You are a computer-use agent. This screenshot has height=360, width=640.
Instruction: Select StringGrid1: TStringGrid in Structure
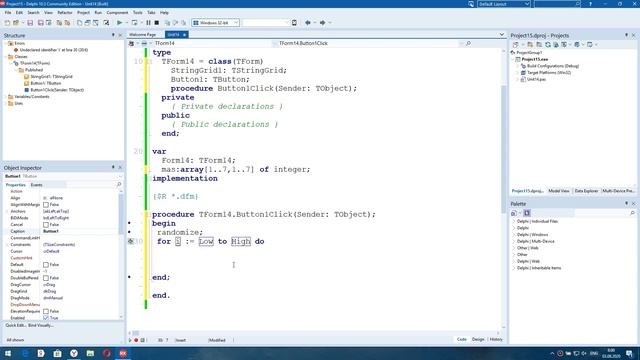(51, 76)
